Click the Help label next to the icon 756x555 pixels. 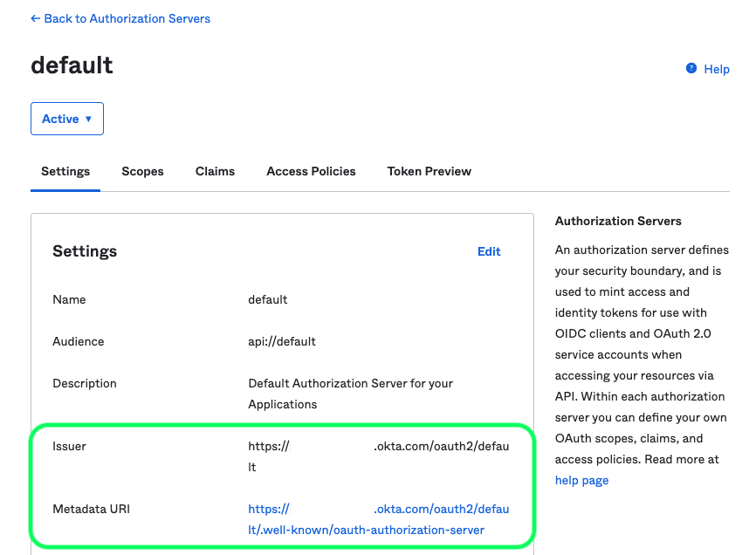[716, 68]
